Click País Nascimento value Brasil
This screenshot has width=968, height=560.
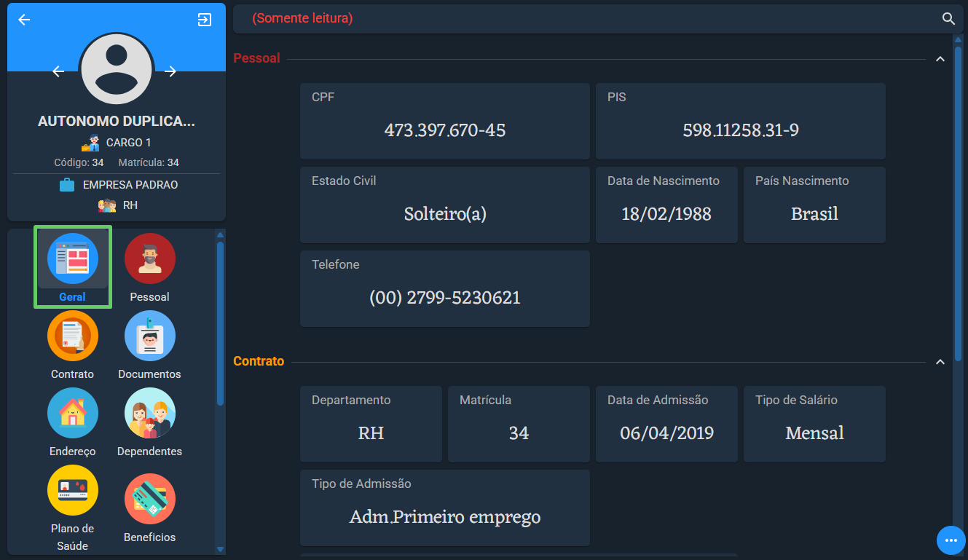[x=814, y=214]
